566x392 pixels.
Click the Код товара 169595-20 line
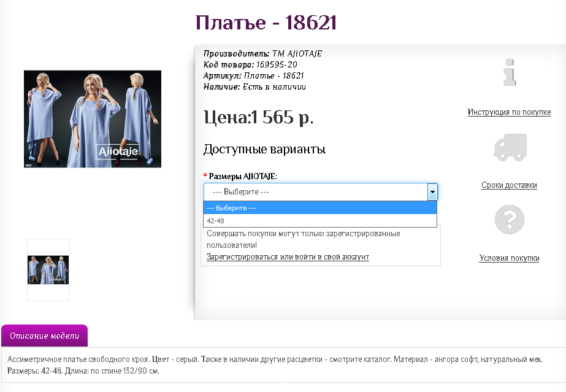250,64
